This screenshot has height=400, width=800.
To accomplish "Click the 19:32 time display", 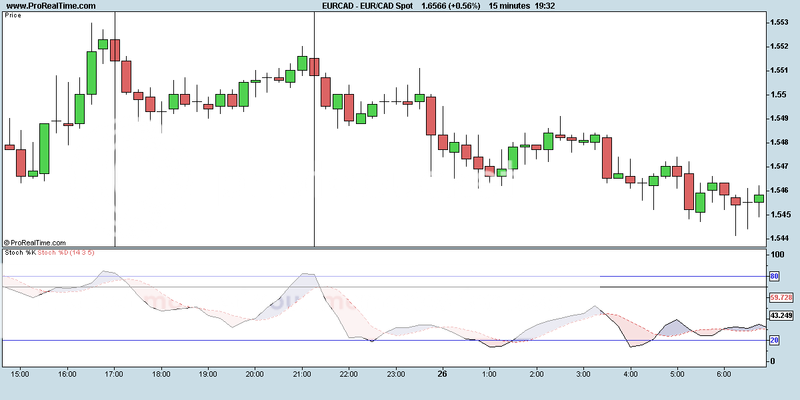I will pyautogui.click(x=545, y=6).
